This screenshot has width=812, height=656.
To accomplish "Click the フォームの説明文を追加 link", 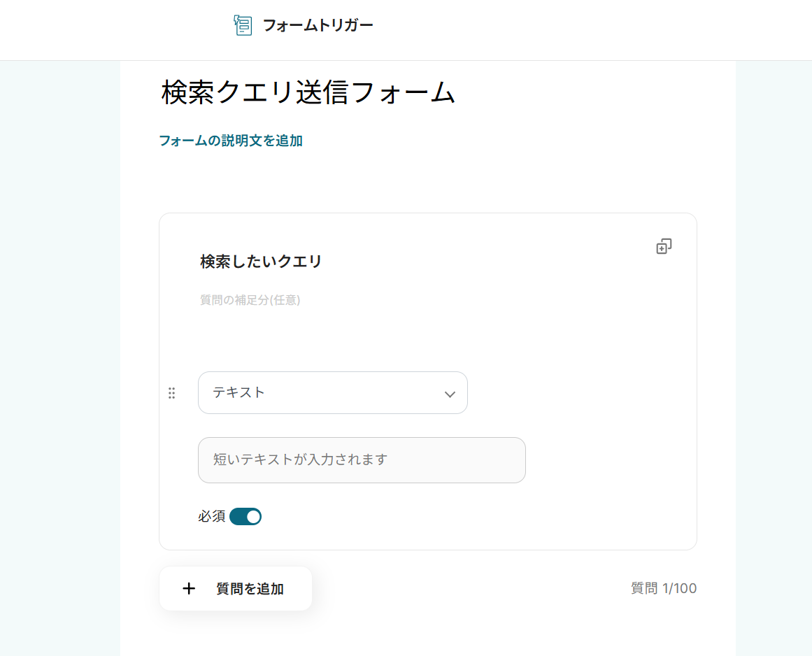I will pyautogui.click(x=231, y=141).
